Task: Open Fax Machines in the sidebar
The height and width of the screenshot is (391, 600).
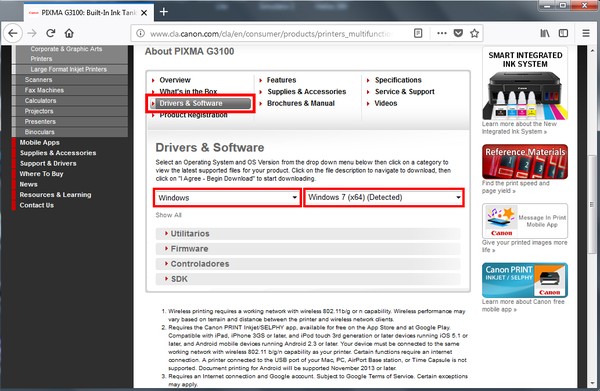Action: coord(70,90)
